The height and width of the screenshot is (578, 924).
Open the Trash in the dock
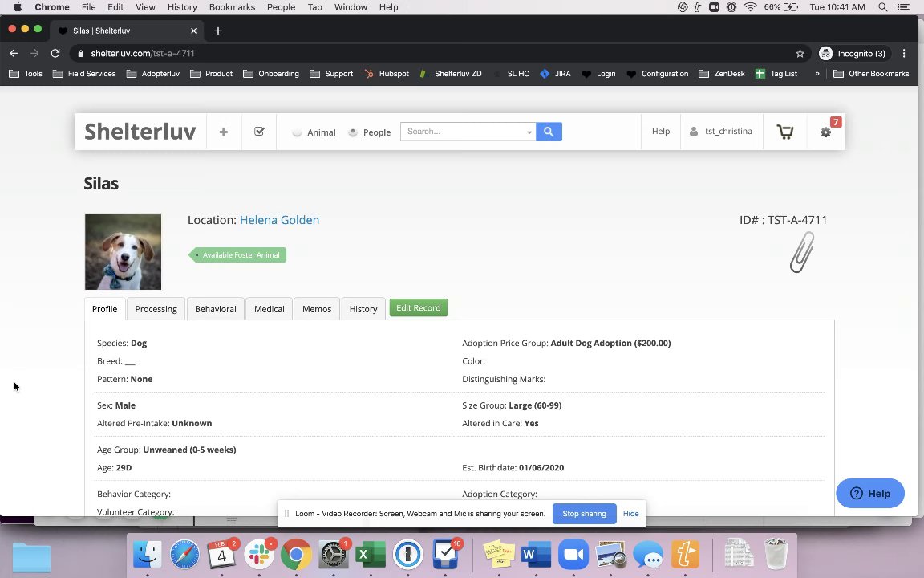(776, 553)
